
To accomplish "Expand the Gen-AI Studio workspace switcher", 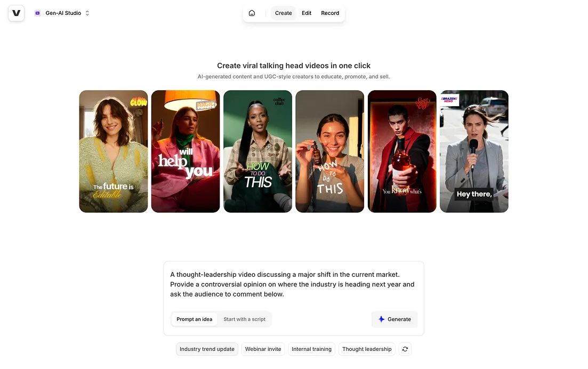I will point(62,13).
